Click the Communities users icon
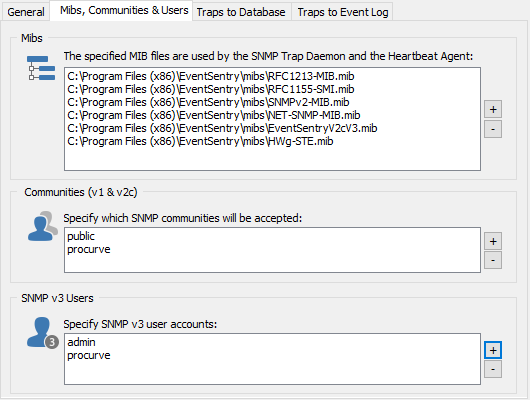 coord(43,226)
